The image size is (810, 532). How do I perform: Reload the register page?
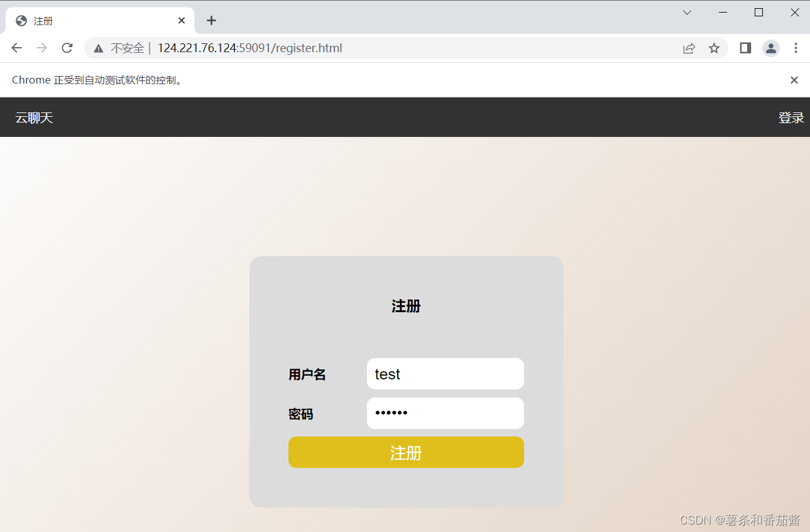point(67,48)
